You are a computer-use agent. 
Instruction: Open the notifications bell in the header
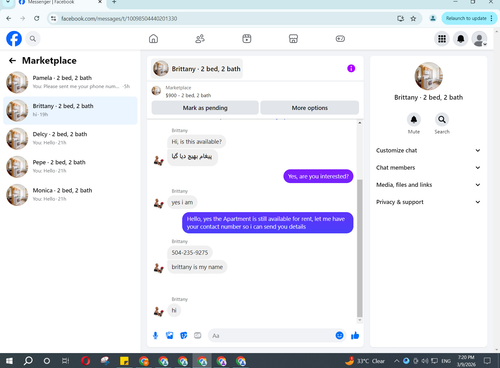[x=461, y=39]
